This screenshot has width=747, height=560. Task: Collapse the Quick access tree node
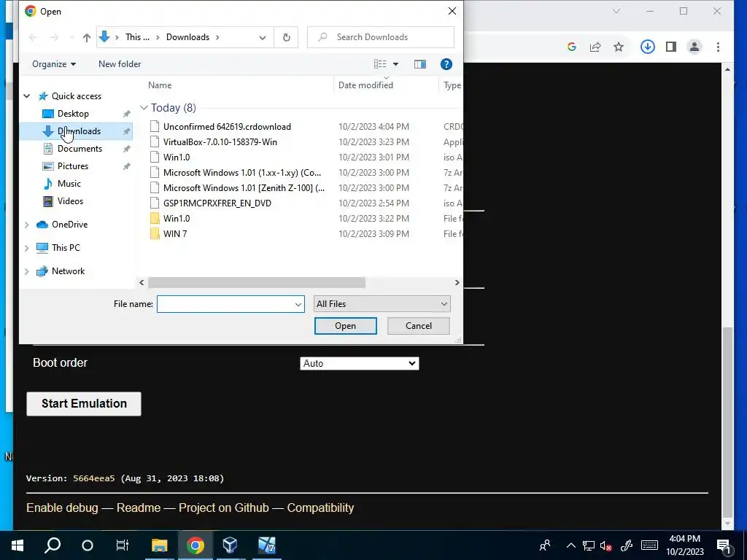pos(27,96)
